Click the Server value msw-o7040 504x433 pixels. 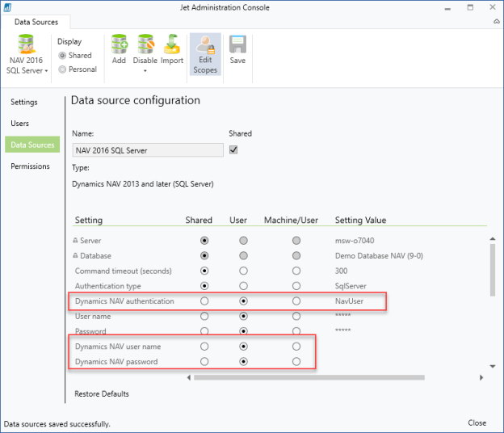[355, 241]
